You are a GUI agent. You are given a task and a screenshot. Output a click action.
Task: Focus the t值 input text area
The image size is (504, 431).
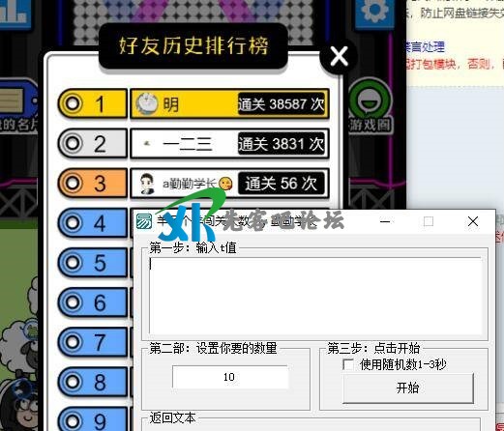(x=315, y=296)
